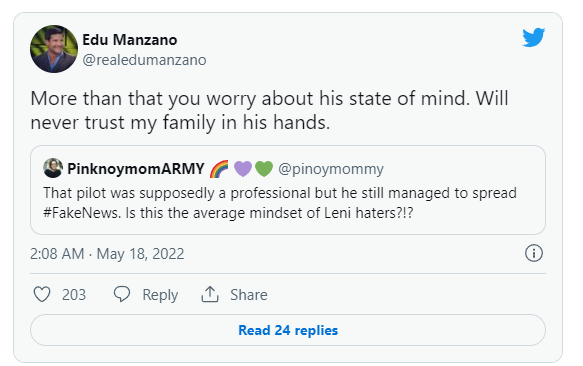Click the 2:08 AM May 18, 2022 timestamp
Image resolution: width=583 pixels, height=366 pixels.
tap(107, 254)
